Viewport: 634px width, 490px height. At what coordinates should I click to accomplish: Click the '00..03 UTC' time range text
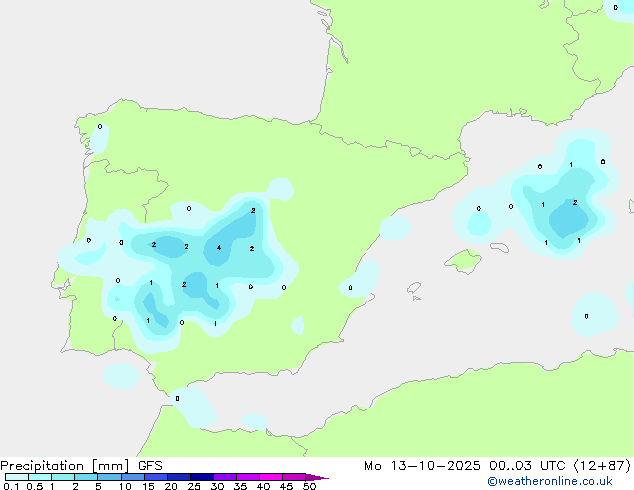click(528, 466)
